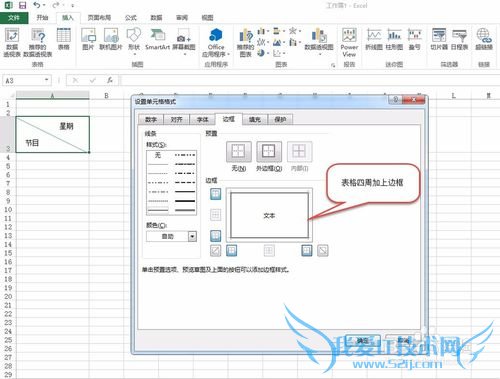
Task: Click the Pictures icon in the ribbon
Action: coord(88,39)
